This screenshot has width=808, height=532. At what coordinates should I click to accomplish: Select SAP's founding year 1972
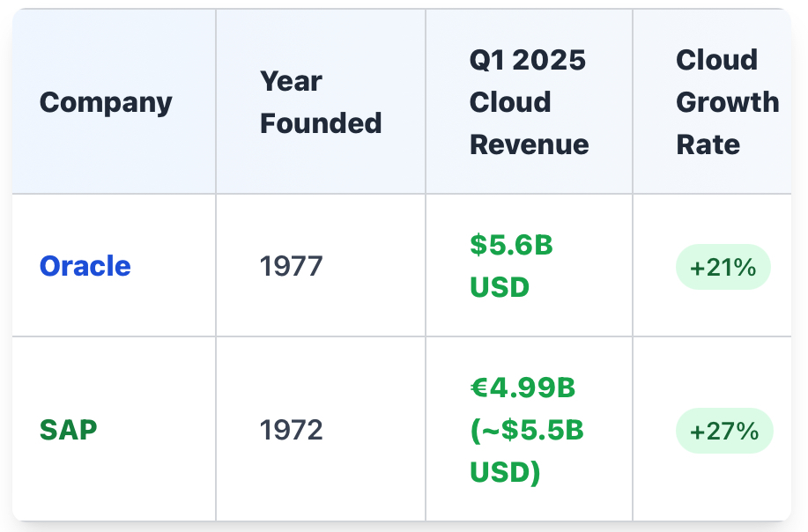point(291,430)
